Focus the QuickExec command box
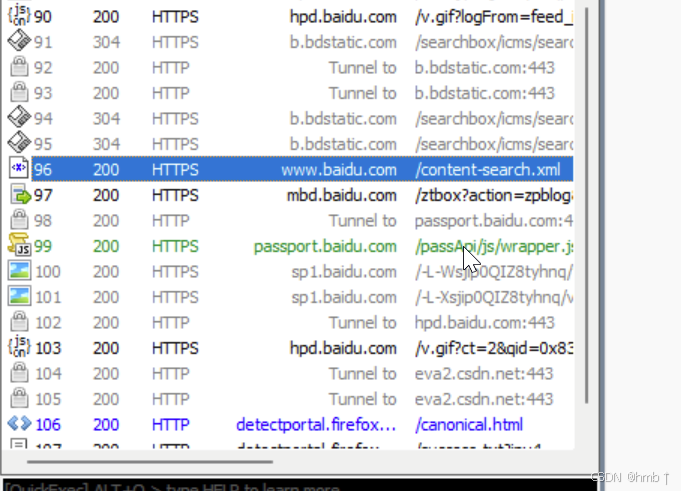The image size is (681, 491). coord(300,485)
